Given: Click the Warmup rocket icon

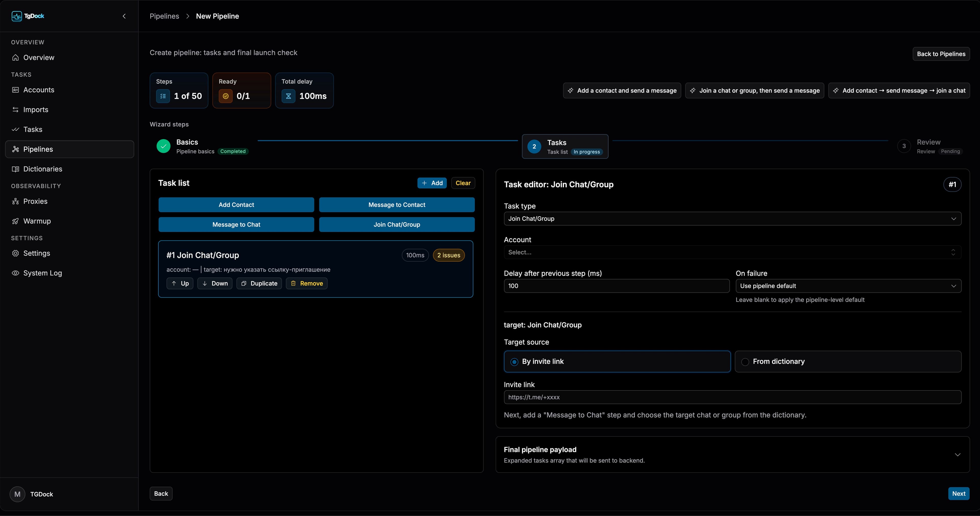Looking at the screenshot, I should pyautogui.click(x=16, y=221).
